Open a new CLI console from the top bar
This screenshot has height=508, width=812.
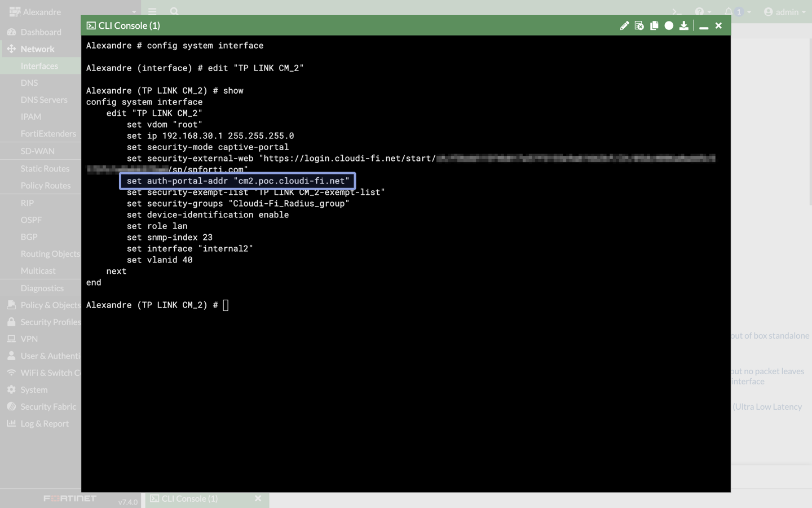click(676, 12)
